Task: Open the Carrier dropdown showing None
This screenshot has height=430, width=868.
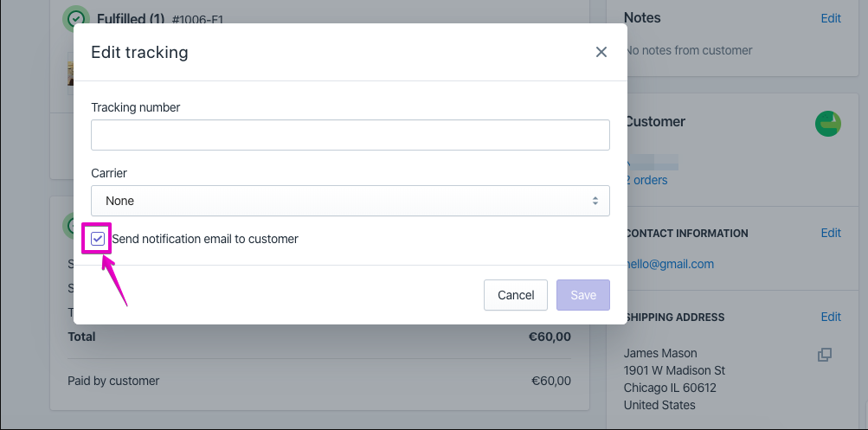Action: coord(350,201)
